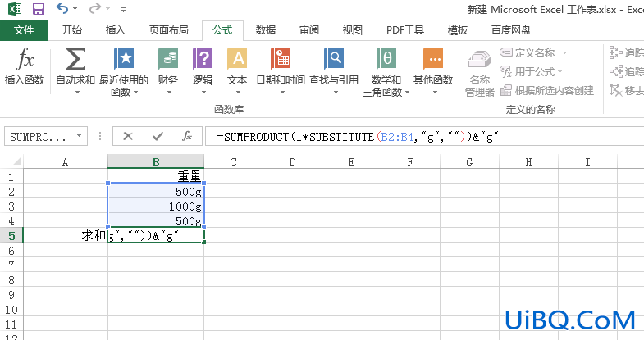Click the Use in Formula (用于公式) button
This screenshot has width=644, height=340.
point(527,72)
